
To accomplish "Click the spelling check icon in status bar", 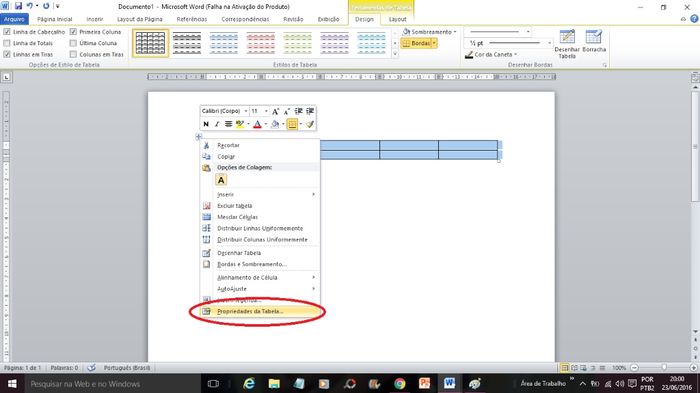I will coord(92,368).
